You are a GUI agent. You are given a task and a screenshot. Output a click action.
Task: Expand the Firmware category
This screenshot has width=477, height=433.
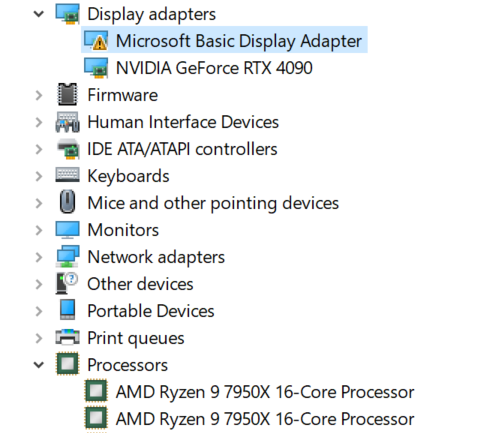tap(39, 95)
